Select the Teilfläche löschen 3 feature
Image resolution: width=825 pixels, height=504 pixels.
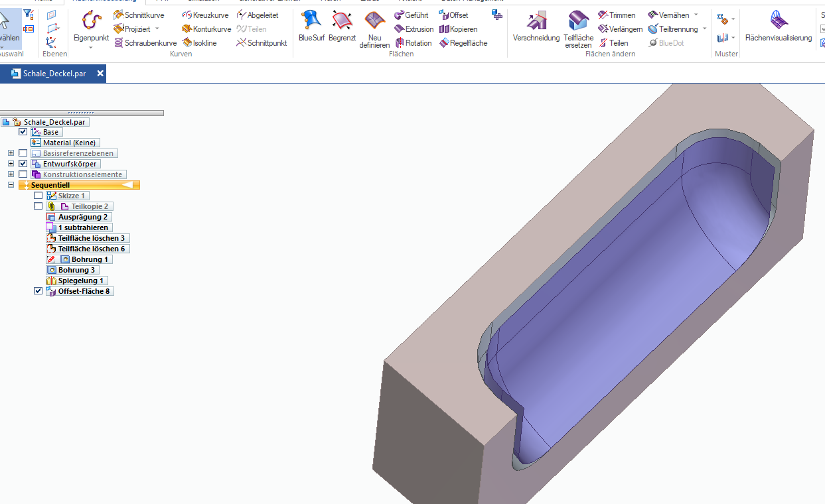click(92, 238)
